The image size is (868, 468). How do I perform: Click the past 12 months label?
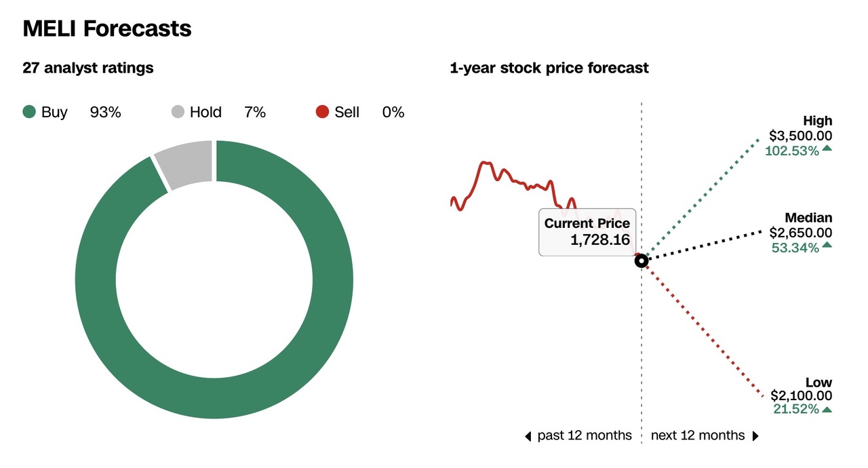584,435
